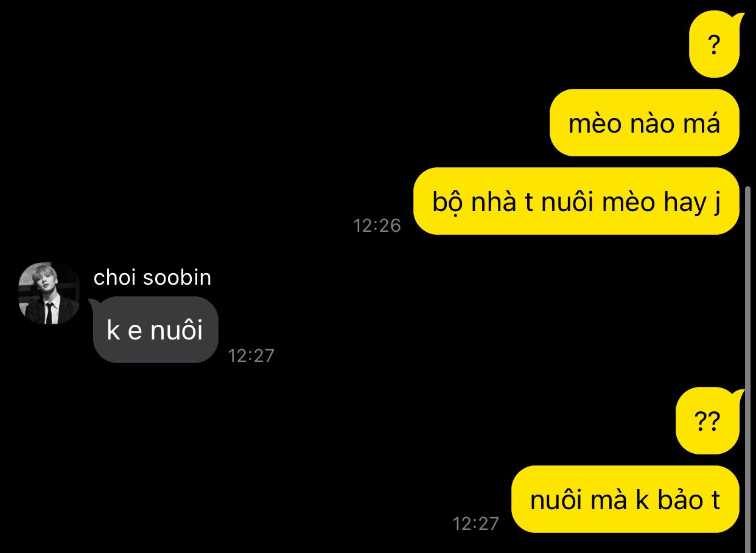756x553 pixels.
Task: Open choi soobin's profile picture
Action: tap(49, 293)
